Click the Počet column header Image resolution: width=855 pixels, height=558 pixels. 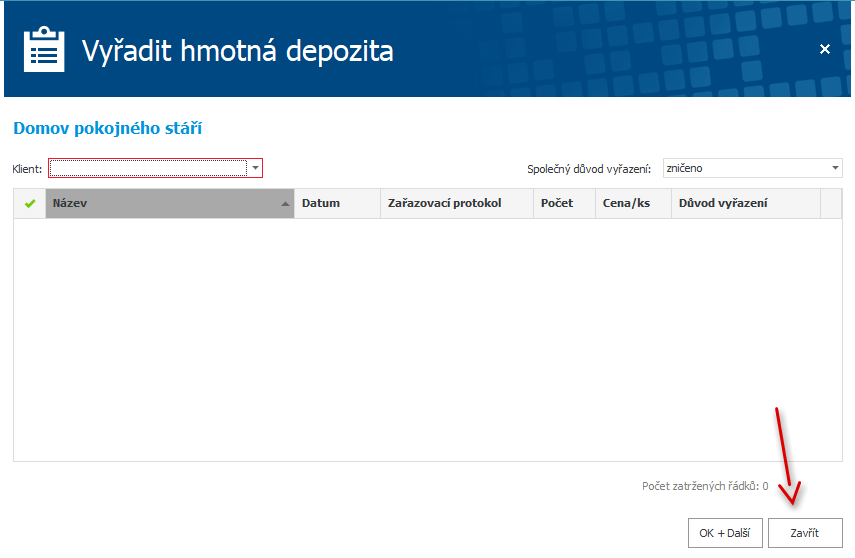click(564, 203)
